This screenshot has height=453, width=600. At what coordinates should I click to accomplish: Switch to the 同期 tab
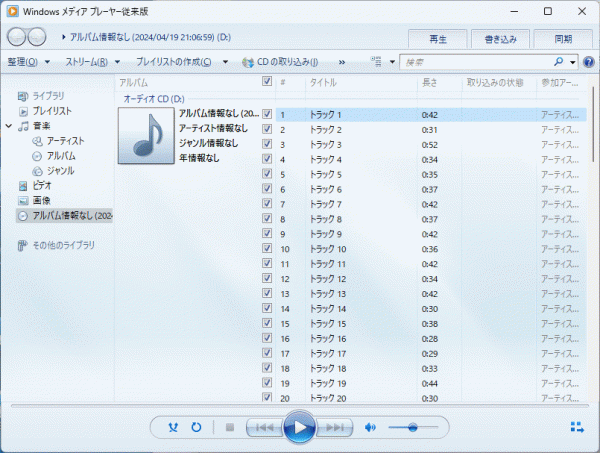pos(563,39)
